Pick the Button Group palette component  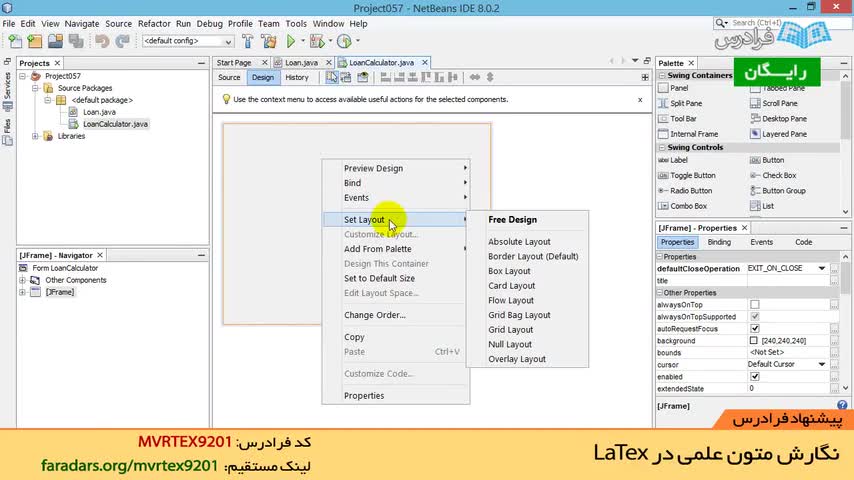point(778,190)
